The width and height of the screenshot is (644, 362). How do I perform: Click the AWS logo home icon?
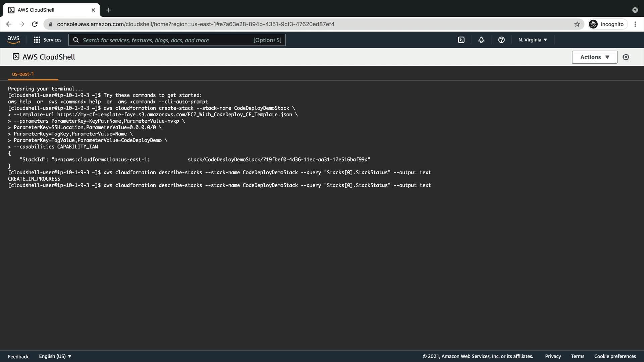[13, 40]
